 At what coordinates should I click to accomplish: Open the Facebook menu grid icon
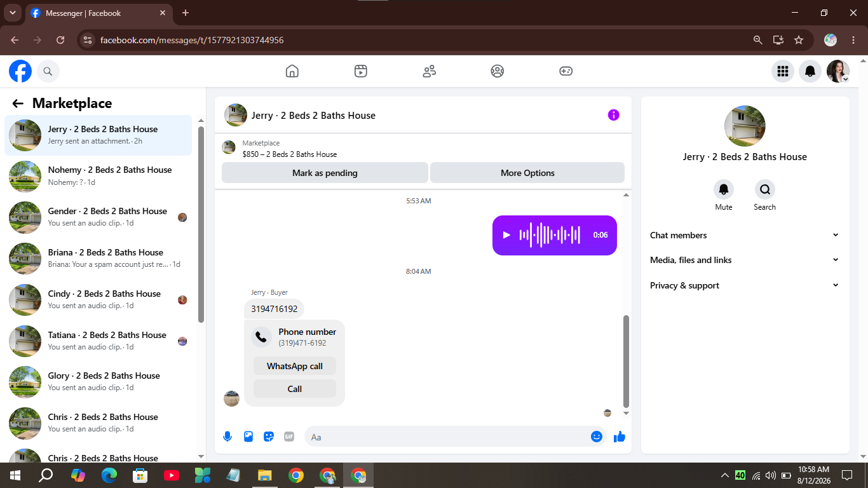click(x=783, y=71)
